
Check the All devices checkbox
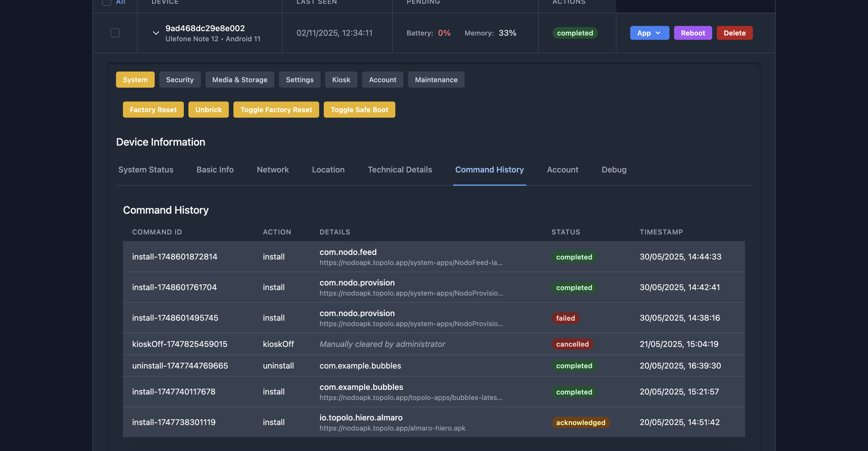pos(106,2)
